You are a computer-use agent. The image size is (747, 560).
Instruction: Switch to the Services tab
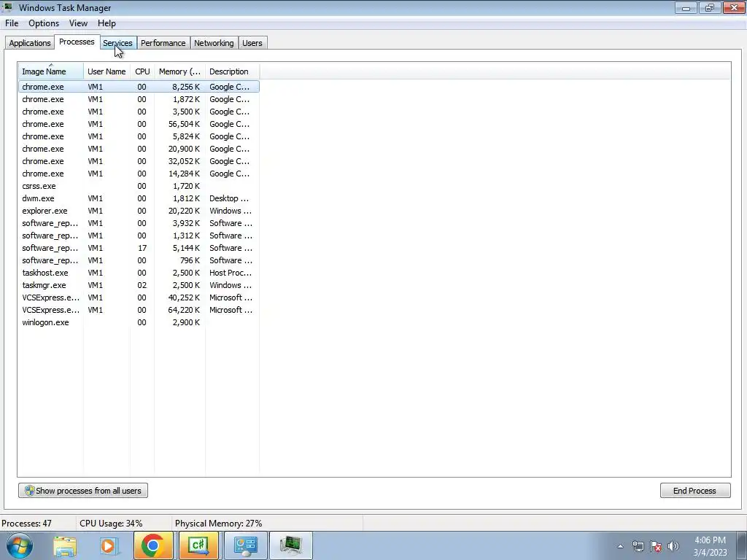(x=117, y=43)
